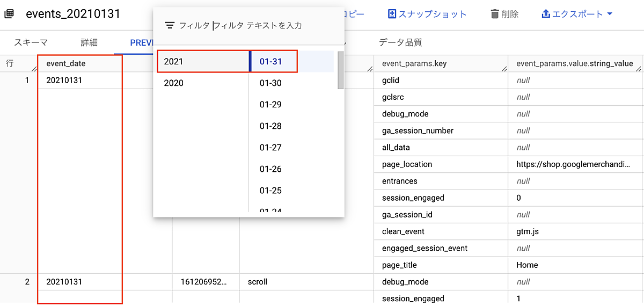Click the export upload icon

coord(546,14)
